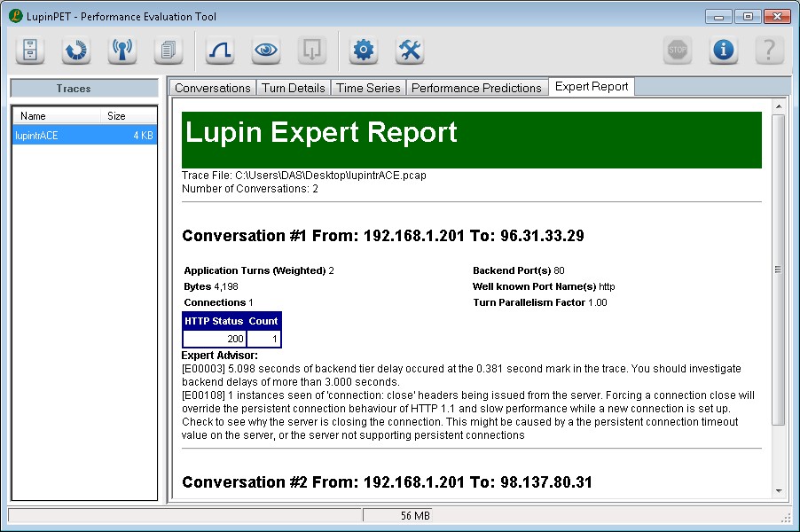The height and width of the screenshot is (532, 800).
Task: Click the Bytes 4,198 entry
Action: pyautogui.click(x=211, y=286)
